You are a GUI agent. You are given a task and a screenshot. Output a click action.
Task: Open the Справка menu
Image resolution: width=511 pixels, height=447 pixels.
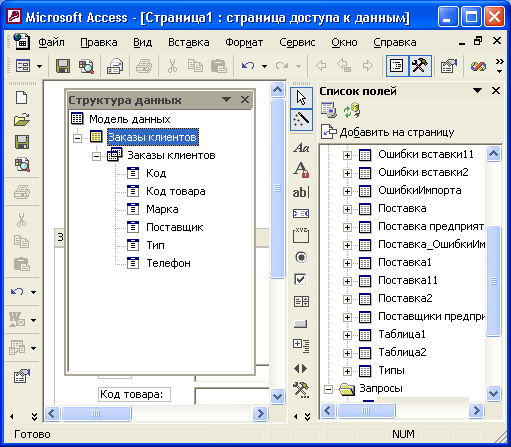coord(395,42)
